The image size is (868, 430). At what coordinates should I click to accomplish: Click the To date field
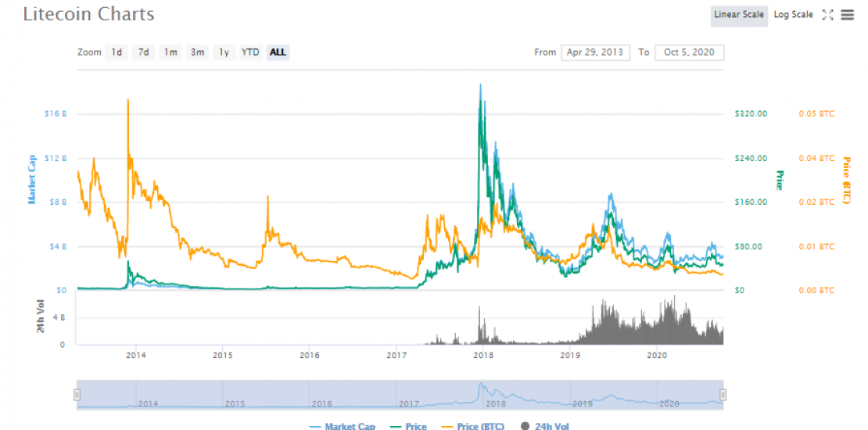click(689, 52)
